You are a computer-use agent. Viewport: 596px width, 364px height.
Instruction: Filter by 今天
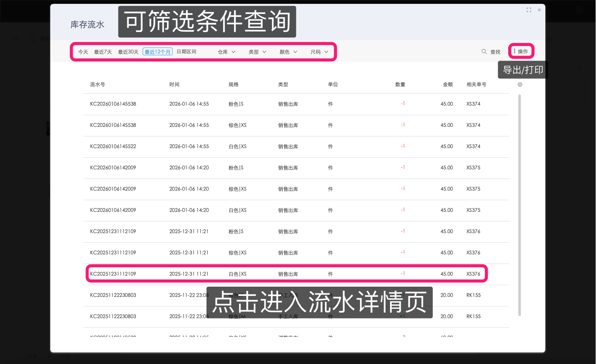pyautogui.click(x=83, y=52)
